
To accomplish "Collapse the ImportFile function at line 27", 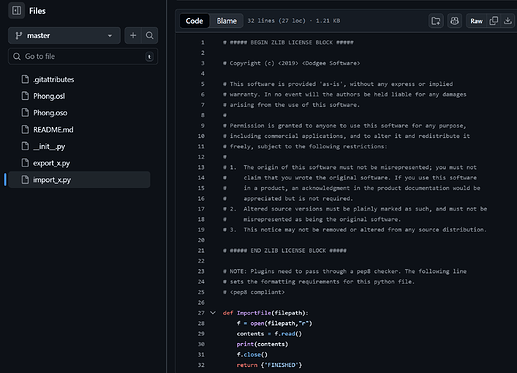I will coord(213,313).
